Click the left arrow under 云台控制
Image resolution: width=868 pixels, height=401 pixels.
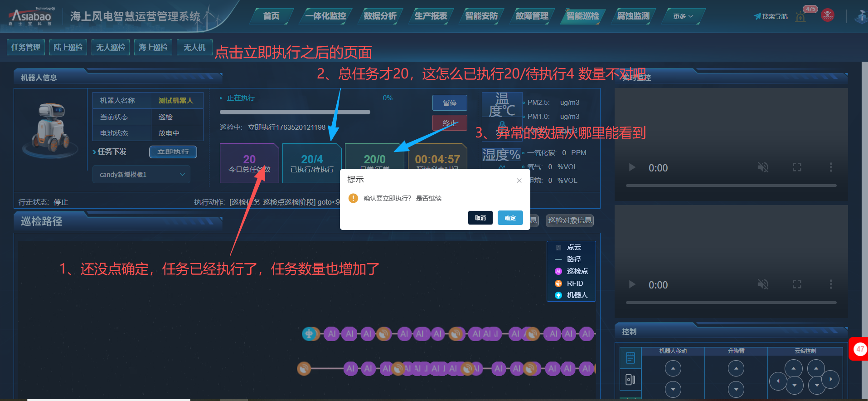coord(778,381)
